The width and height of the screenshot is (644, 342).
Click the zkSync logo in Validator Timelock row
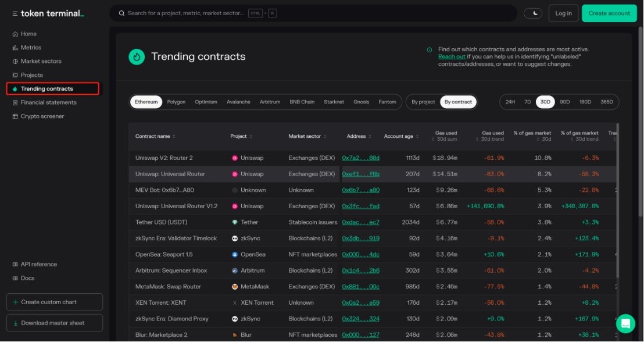[x=235, y=238]
